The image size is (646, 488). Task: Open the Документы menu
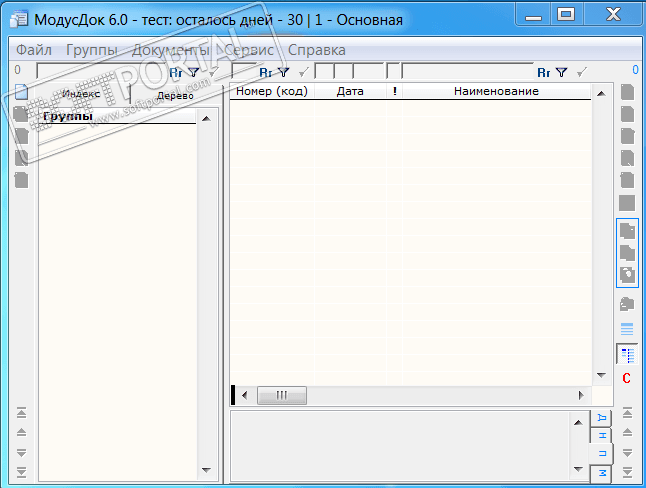171,50
